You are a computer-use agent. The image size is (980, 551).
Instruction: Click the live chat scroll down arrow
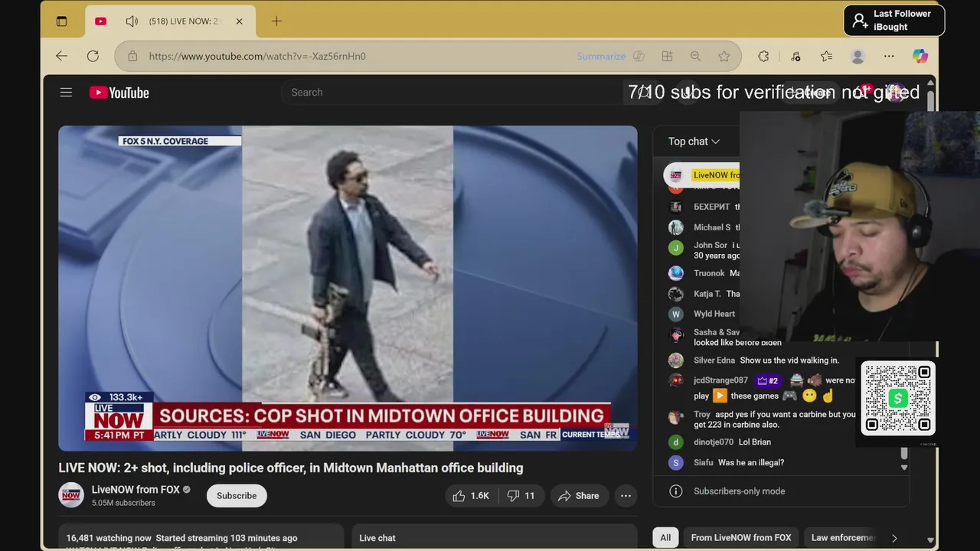click(904, 467)
